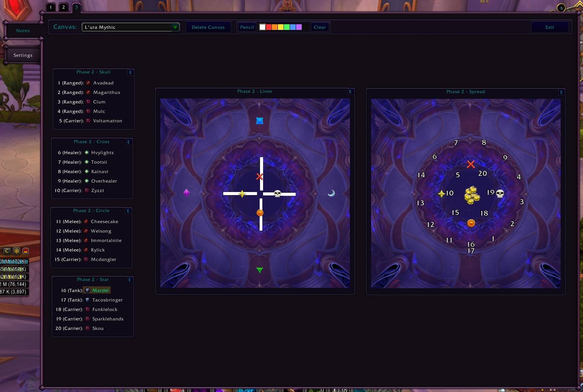Click the red cross marker on the Spread map

tap(471, 164)
